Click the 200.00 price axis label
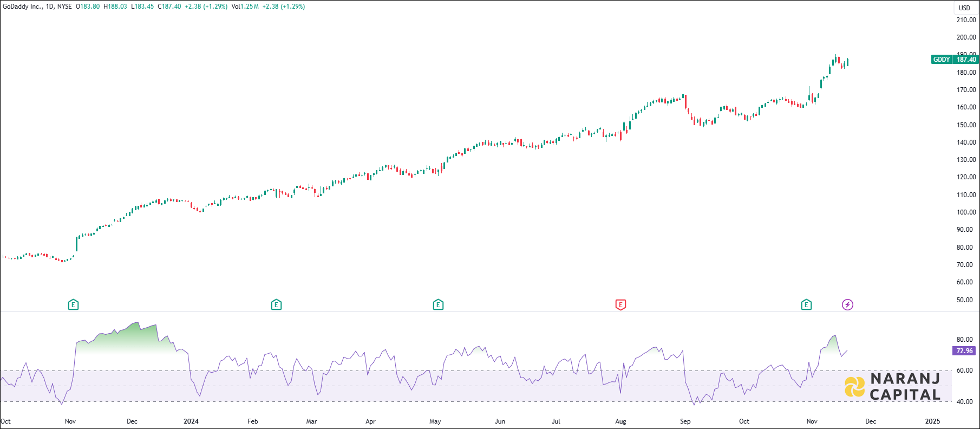This screenshot has width=980, height=429. 966,37
